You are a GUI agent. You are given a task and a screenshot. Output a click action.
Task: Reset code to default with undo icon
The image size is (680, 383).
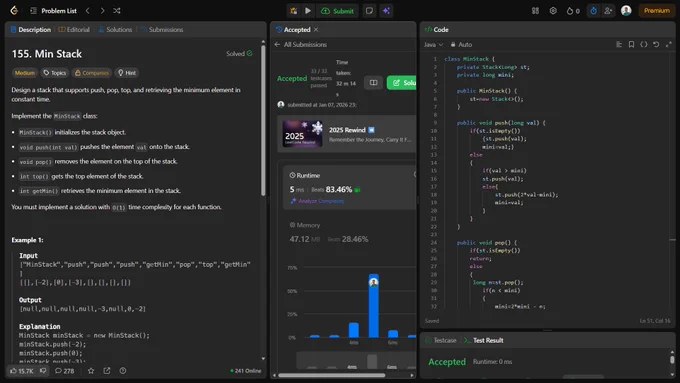click(656, 44)
